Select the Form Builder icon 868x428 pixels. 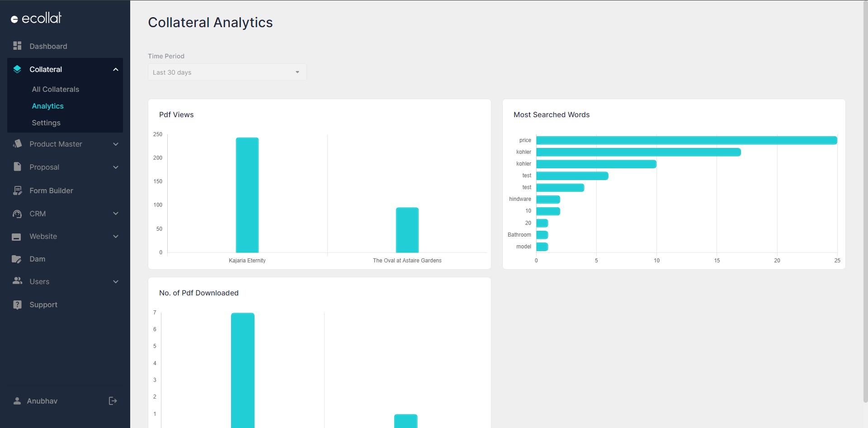click(x=17, y=190)
